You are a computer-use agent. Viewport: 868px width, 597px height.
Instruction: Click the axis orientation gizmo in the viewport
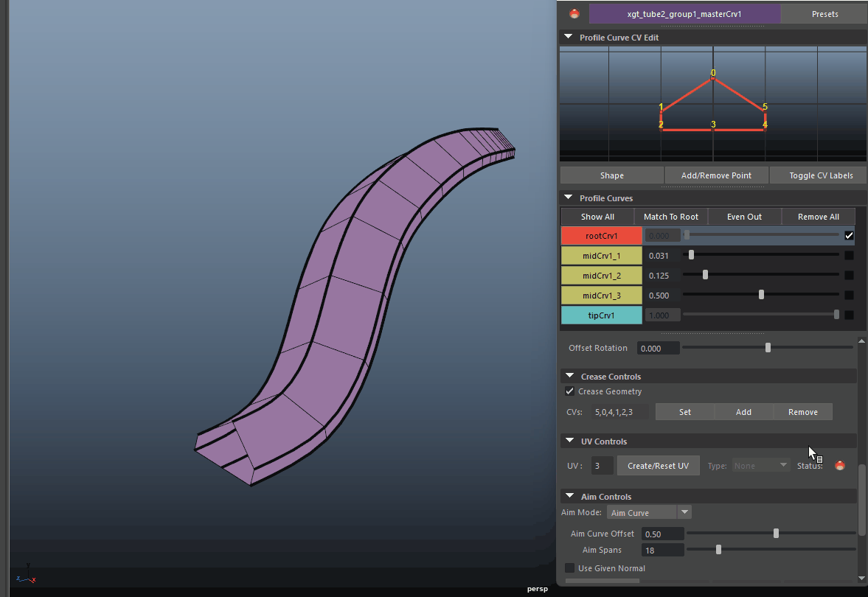(28, 573)
